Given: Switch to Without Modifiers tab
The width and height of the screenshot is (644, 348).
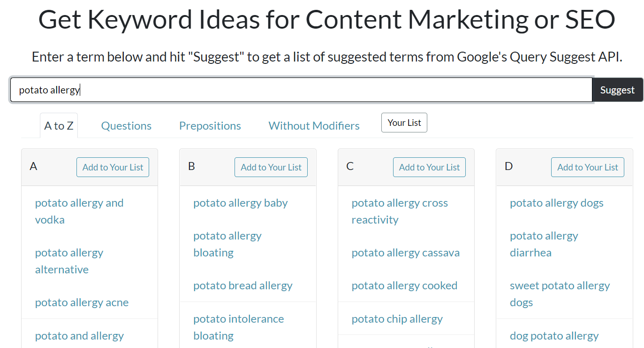Looking at the screenshot, I should pyautogui.click(x=314, y=126).
